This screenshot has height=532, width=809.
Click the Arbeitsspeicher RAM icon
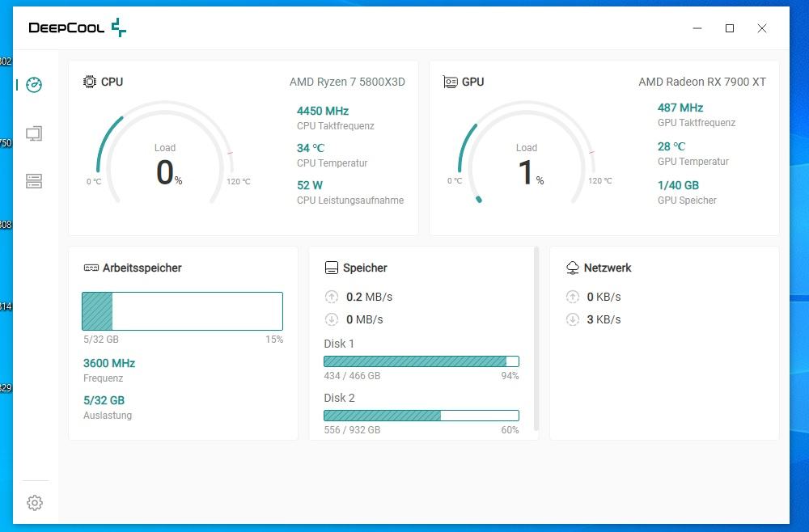pos(91,268)
